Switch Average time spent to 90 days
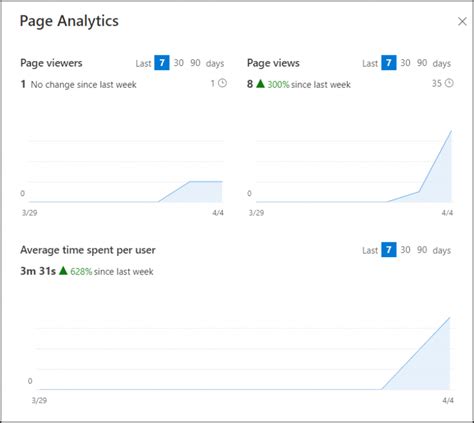This screenshot has height=423, width=474. point(422,250)
